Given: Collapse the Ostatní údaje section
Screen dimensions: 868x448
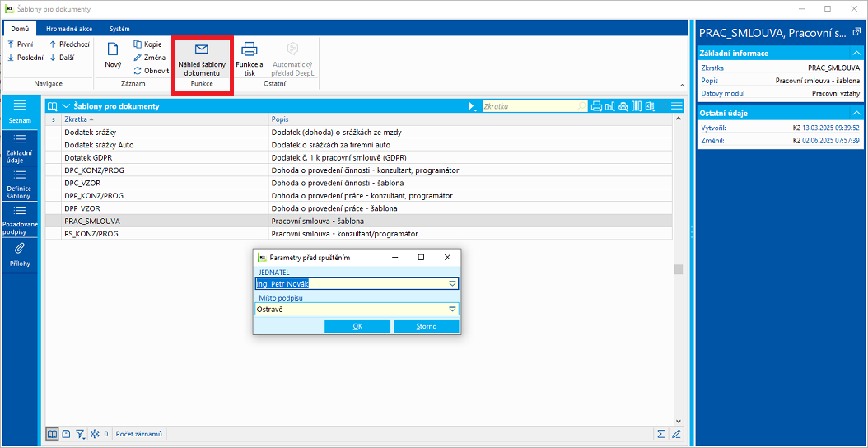Looking at the screenshot, I should pyautogui.click(x=856, y=113).
